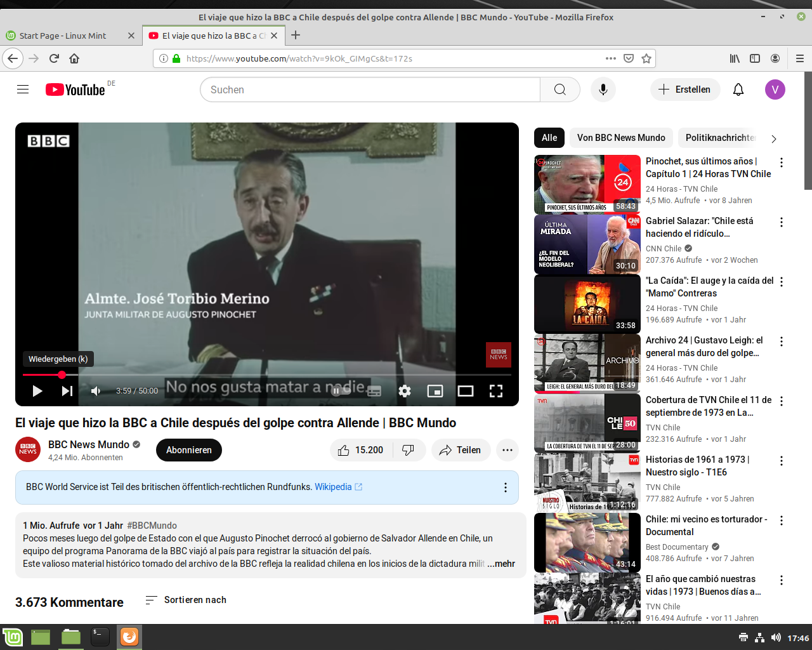The width and height of the screenshot is (812, 650).
Task: Open options menu of BBC info panel
Action: click(x=506, y=487)
